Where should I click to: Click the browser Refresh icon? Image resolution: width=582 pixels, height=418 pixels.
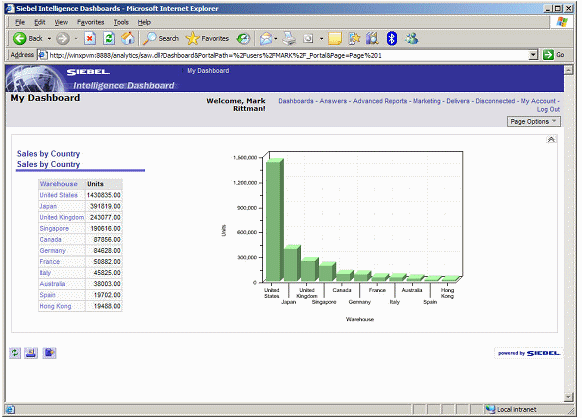[x=109, y=38]
